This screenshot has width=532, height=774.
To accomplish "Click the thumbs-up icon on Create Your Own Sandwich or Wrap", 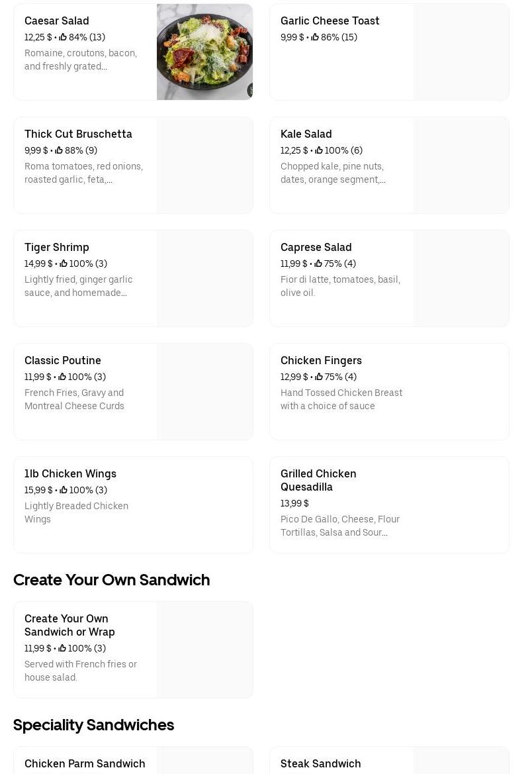I will coord(62,649).
